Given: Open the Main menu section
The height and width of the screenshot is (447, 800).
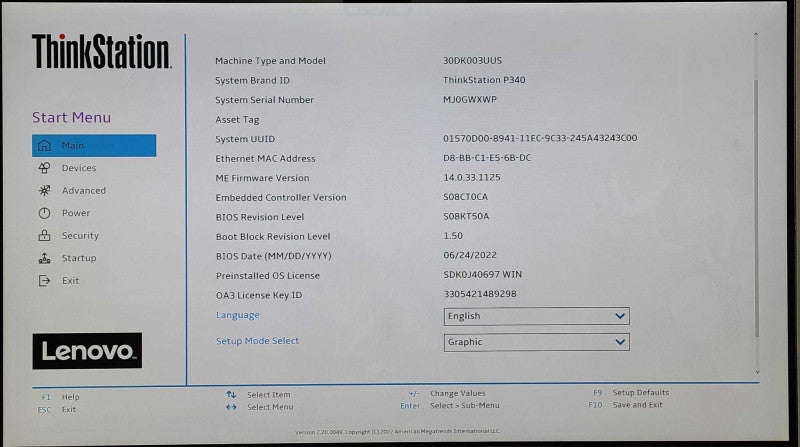Looking at the screenshot, I should tap(94, 145).
